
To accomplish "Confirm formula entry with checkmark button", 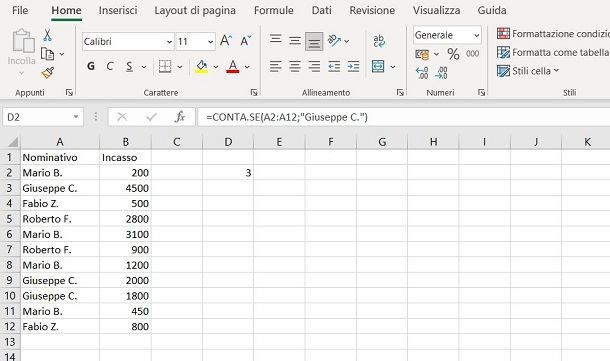I will 151,117.
